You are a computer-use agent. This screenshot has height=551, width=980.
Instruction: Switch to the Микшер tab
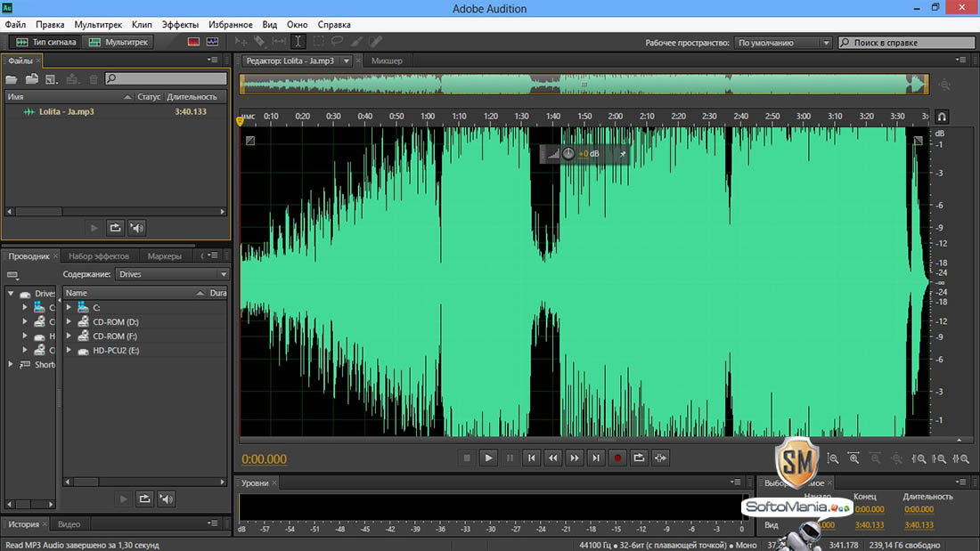tap(387, 61)
